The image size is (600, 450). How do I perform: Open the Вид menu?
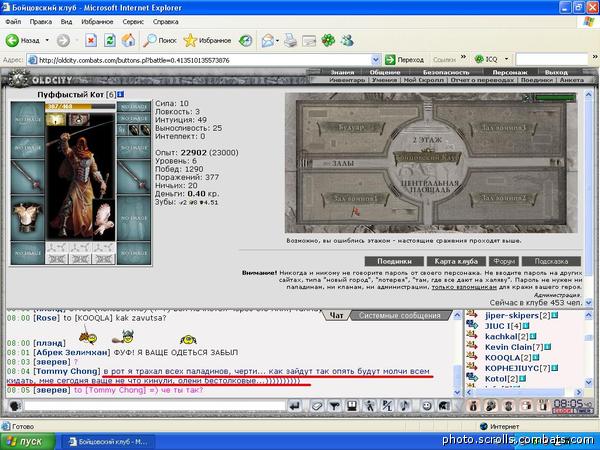tap(66, 22)
